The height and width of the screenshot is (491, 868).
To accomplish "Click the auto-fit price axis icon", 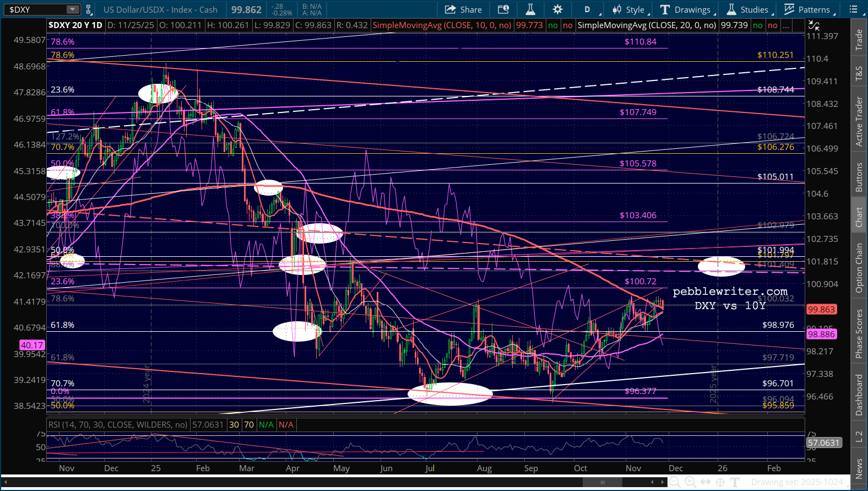I will 813,25.
